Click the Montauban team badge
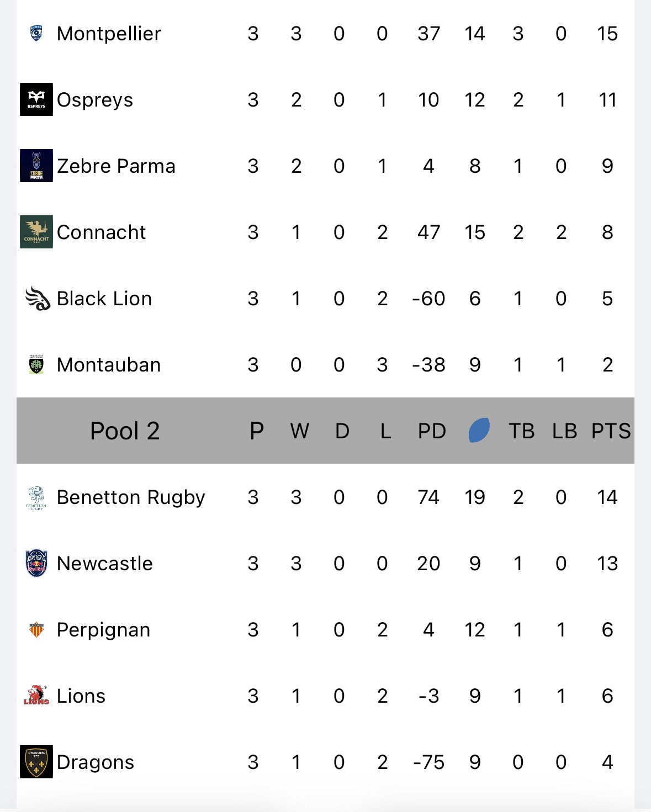651x812 pixels. pos(36,364)
